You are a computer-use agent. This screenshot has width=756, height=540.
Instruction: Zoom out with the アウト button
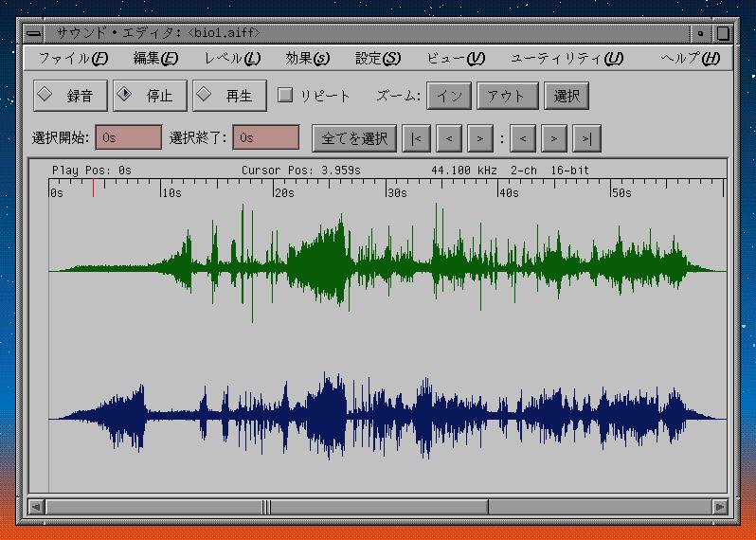(507, 96)
